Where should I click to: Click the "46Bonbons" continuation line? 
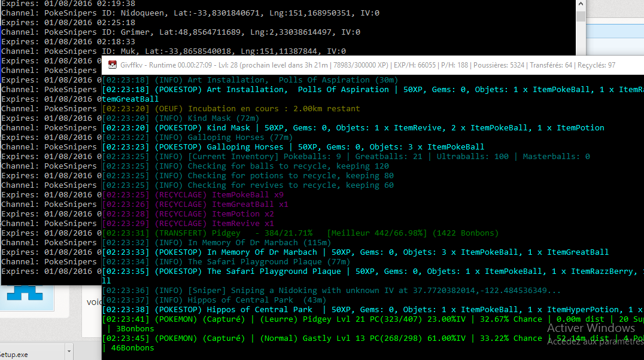128,348
